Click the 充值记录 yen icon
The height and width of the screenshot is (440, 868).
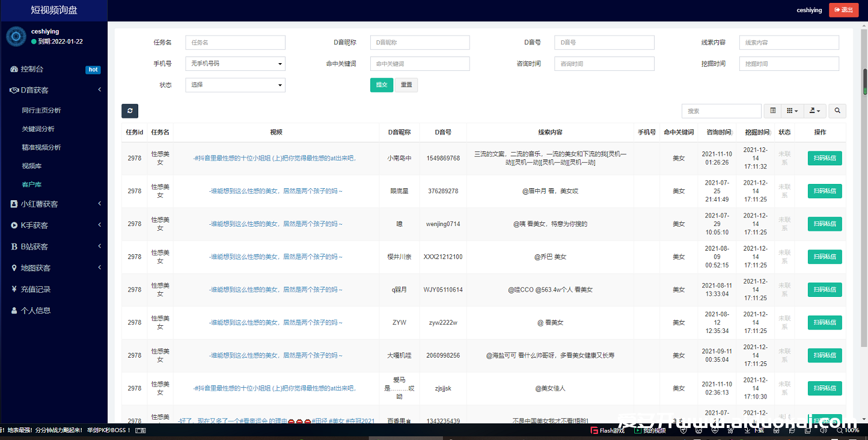pos(14,289)
